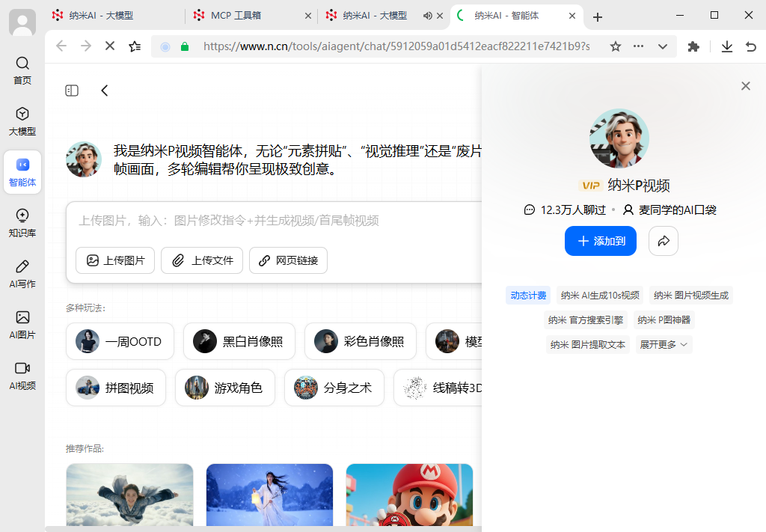
Task: Click the user profile avatar at top left
Action: 22,22
